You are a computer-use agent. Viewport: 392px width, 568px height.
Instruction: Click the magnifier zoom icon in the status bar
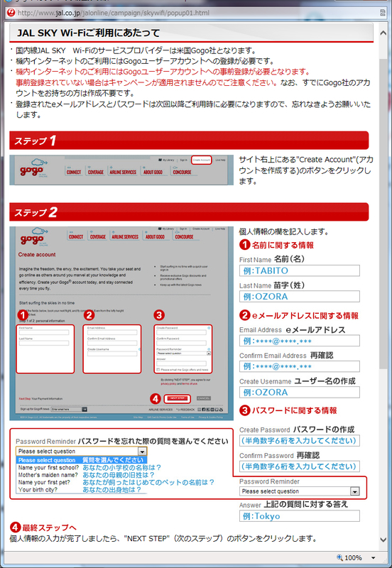coord(339,557)
